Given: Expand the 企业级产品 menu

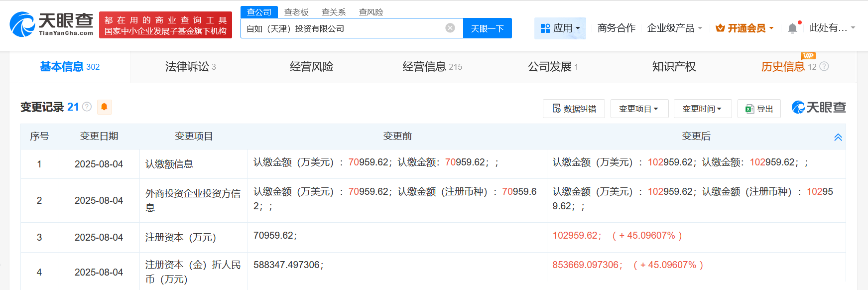Looking at the screenshot, I should tap(674, 28).
